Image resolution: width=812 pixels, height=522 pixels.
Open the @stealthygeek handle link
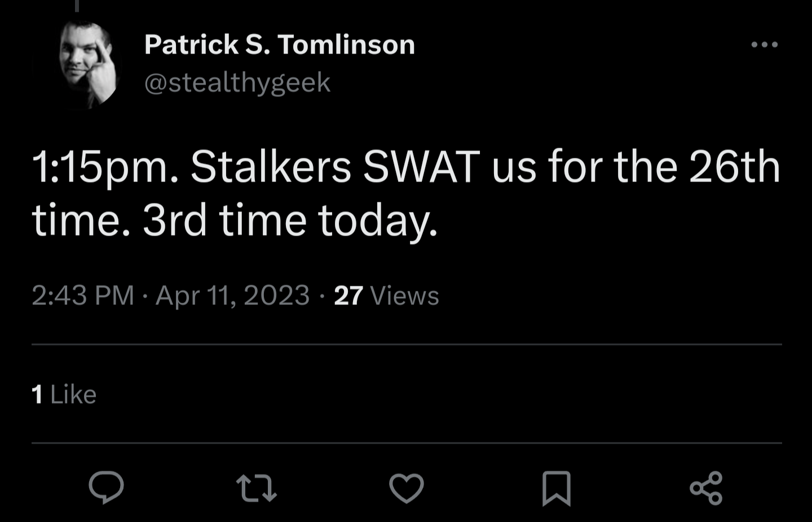pyautogui.click(x=237, y=83)
